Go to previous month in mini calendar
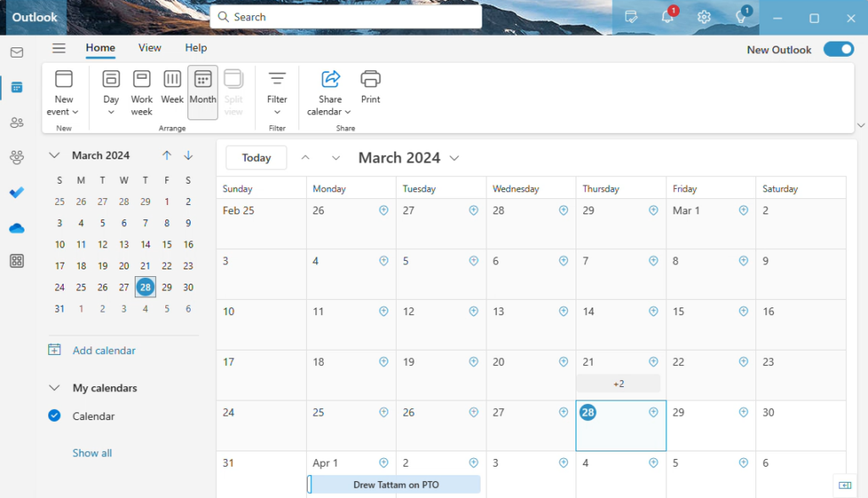 pos(167,156)
